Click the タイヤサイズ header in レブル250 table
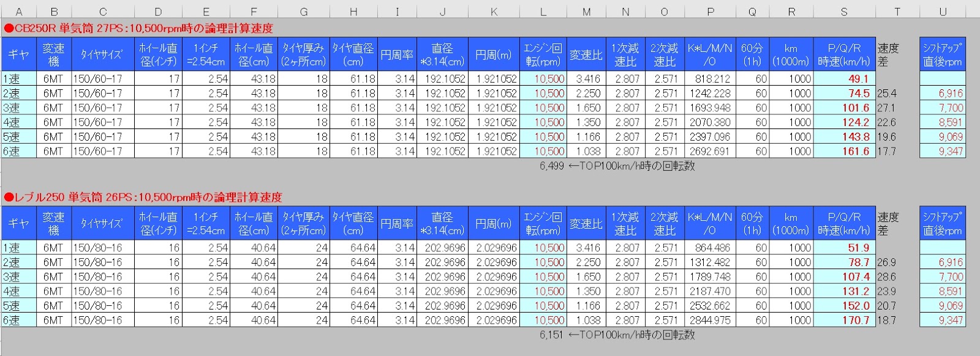 pyautogui.click(x=102, y=223)
